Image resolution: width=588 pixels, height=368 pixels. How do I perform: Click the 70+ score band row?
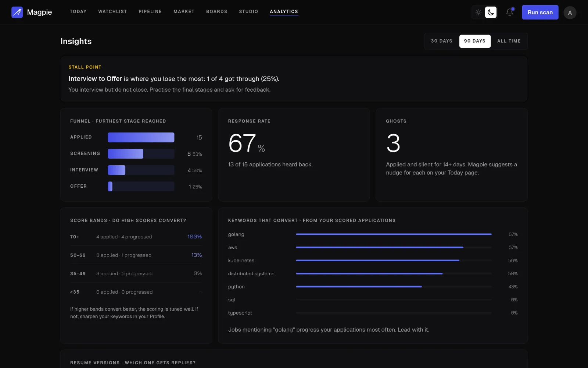point(136,237)
